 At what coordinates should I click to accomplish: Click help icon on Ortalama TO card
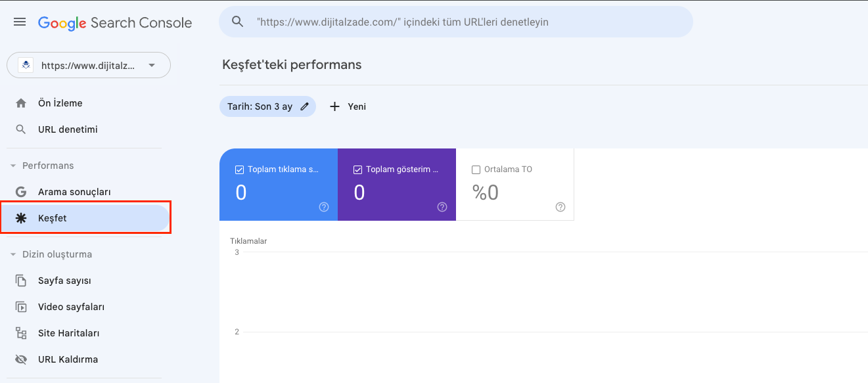tap(560, 207)
